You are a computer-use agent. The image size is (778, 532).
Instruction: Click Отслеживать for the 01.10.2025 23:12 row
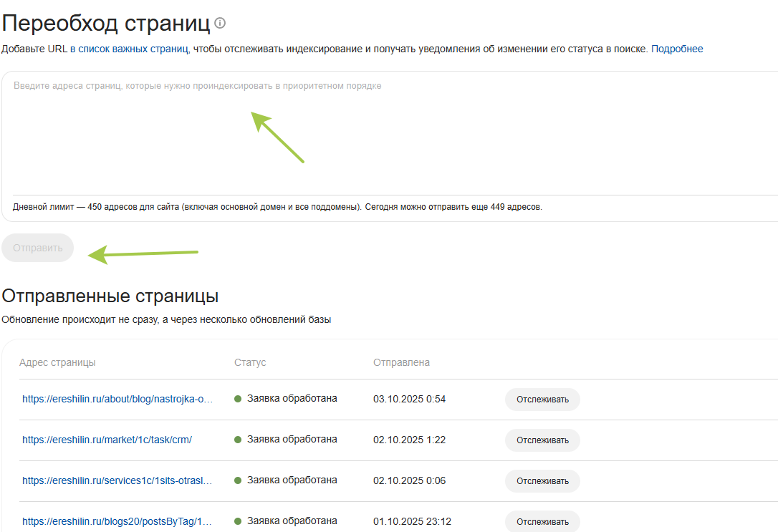click(542, 521)
